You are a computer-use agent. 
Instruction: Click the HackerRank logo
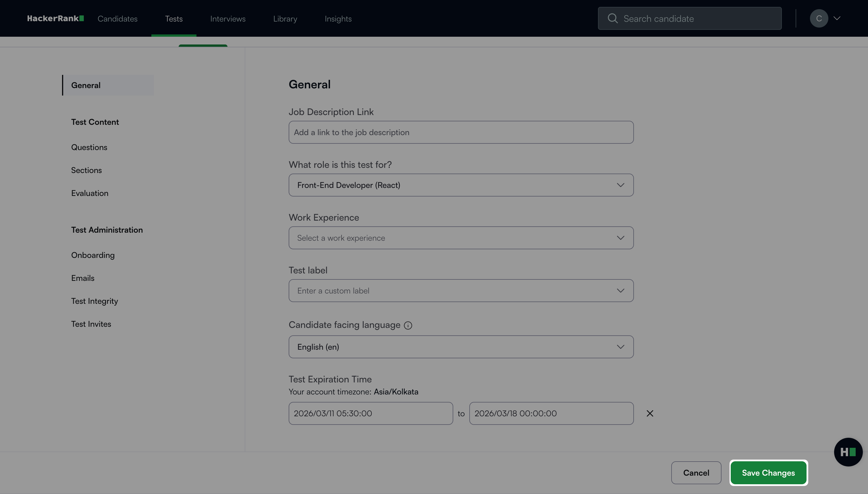pos(55,18)
